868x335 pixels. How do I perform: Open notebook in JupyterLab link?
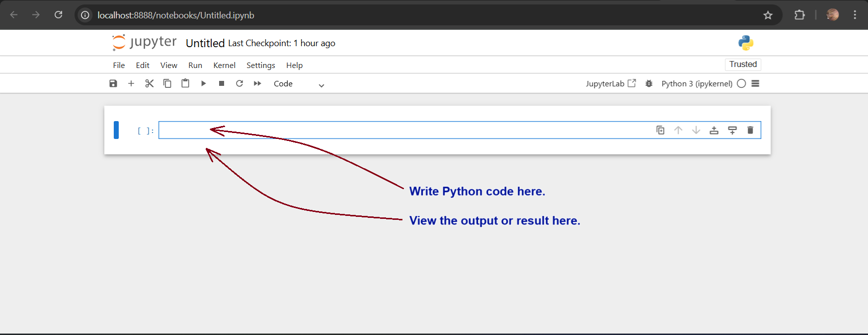click(x=610, y=83)
